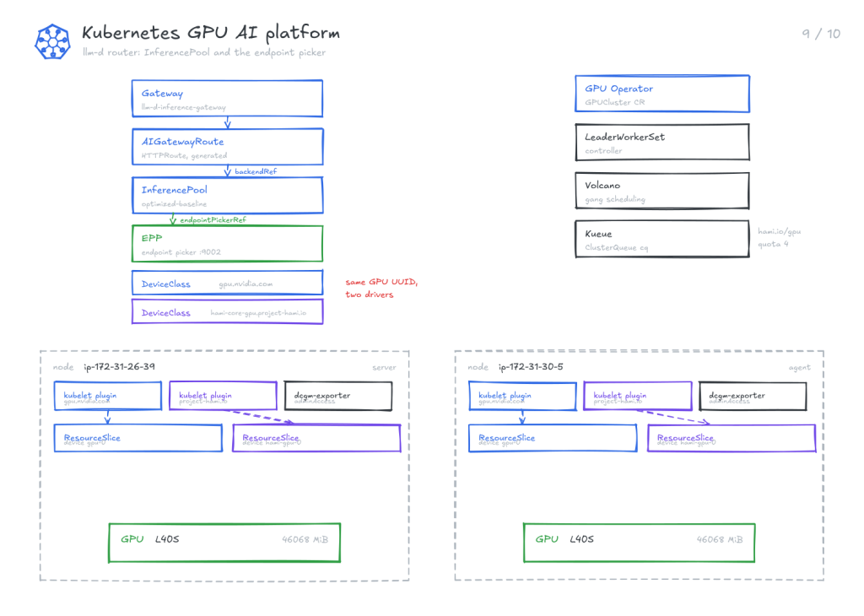Select blue ResourceSlice box in node ip-172-31-26-39
The height and width of the screenshot is (616, 864).
138,438
